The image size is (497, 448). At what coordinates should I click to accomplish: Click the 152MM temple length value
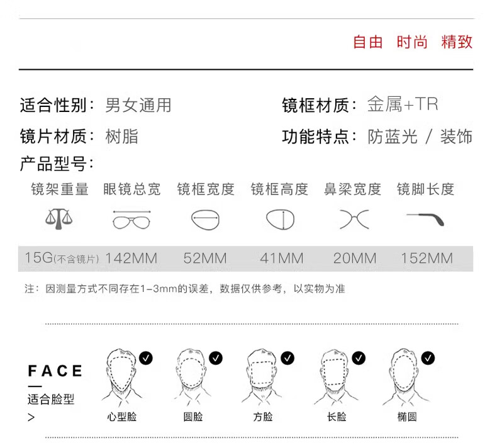coord(427,258)
